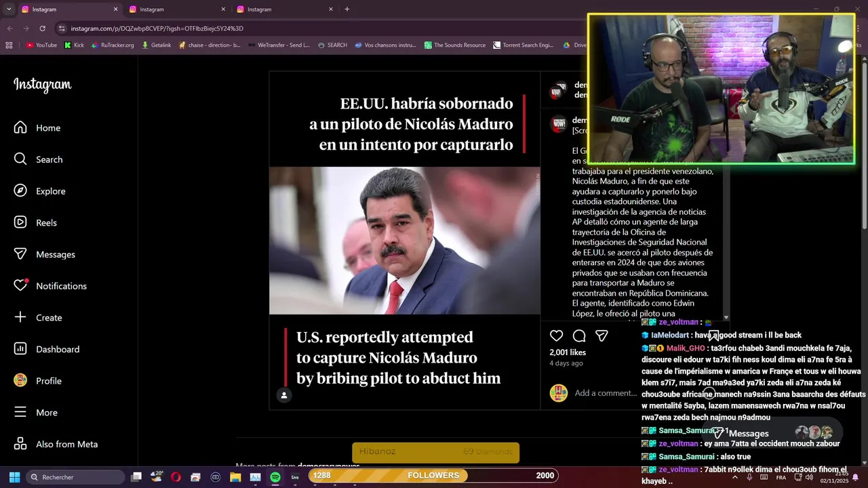
Task: Click the Rechercher taskbar search box
Action: tap(76, 477)
